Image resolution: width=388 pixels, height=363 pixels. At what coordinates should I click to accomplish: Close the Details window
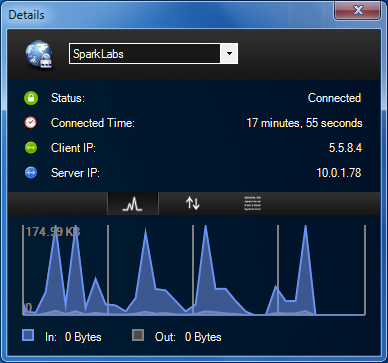point(358,10)
